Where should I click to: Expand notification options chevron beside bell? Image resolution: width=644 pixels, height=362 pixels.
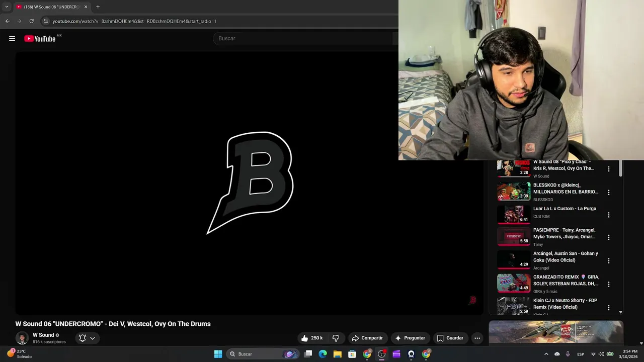click(x=93, y=338)
